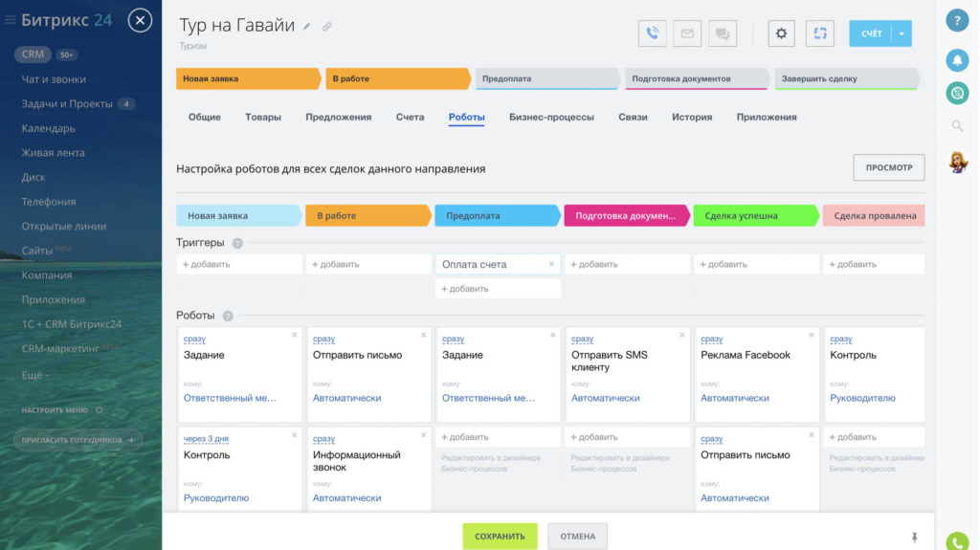The height and width of the screenshot is (550, 980).
Task: Edit deal title with pencil icon
Action: [x=307, y=27]
